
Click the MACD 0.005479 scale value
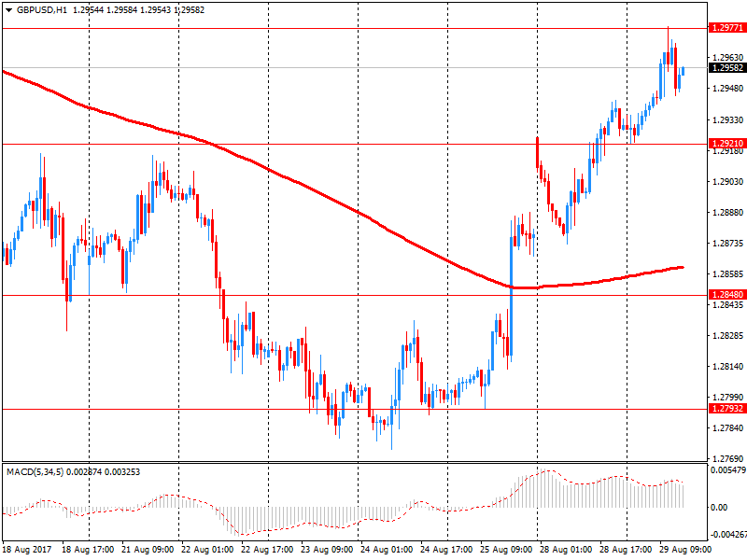[728, 470]
